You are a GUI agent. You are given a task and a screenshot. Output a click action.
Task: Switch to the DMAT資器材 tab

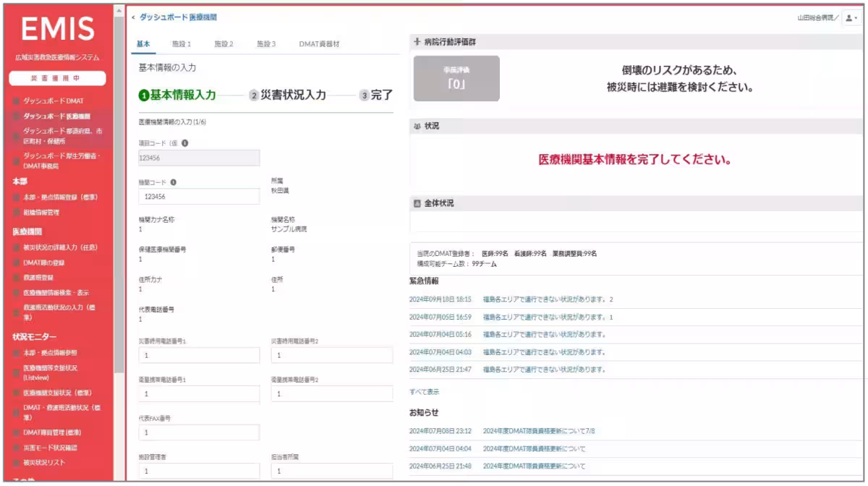click(x=318, y=43)
